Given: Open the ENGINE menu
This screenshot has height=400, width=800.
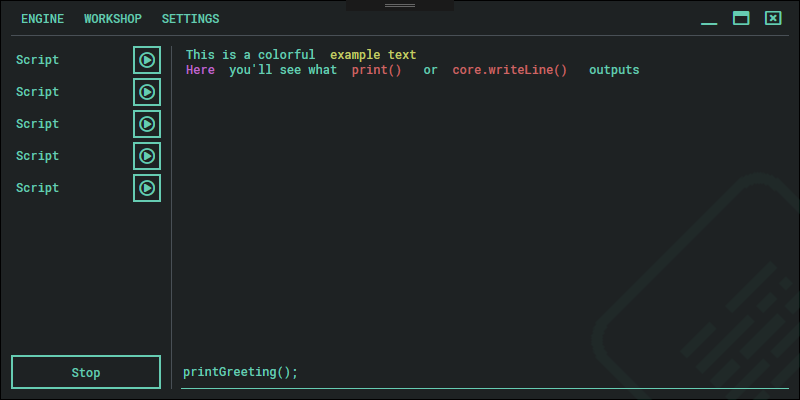Looking at the screenshot, I should [42, 19].
